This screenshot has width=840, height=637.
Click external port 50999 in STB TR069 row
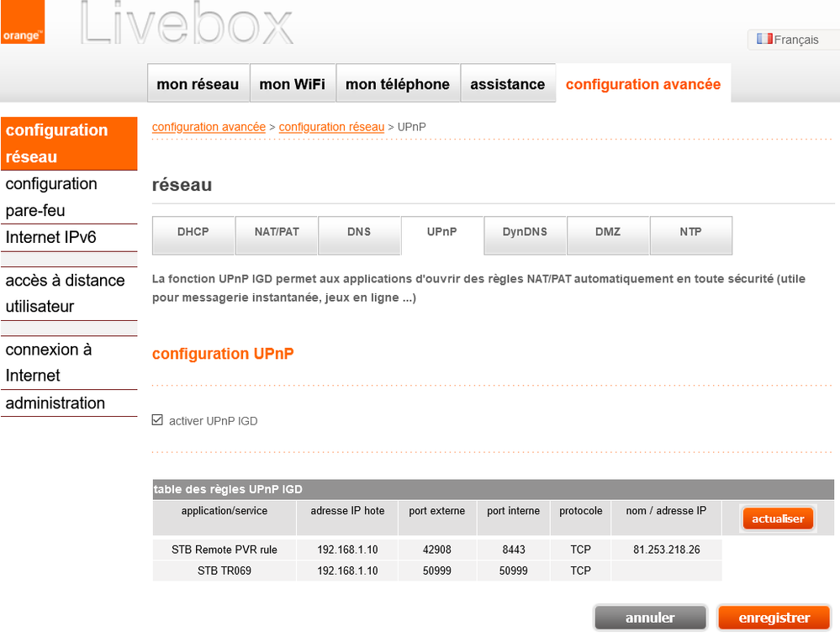pyautogui.click(x=437, y=571)
